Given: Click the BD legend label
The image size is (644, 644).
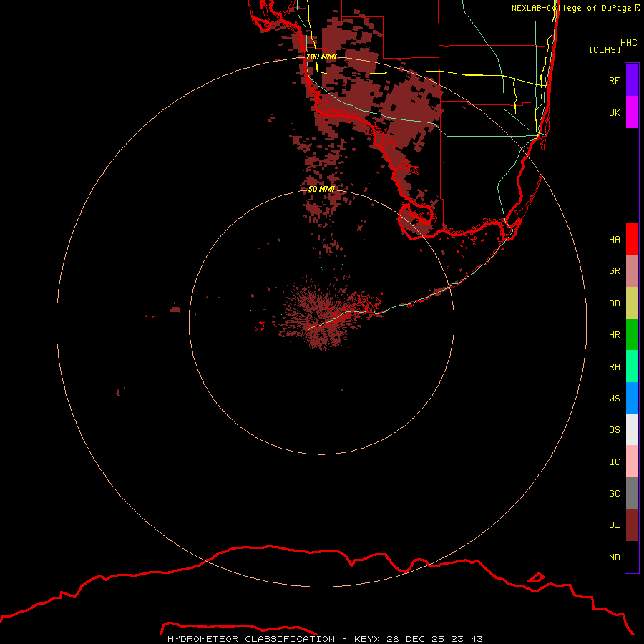Looking at the screenshot, I should (x=614, y=303).
